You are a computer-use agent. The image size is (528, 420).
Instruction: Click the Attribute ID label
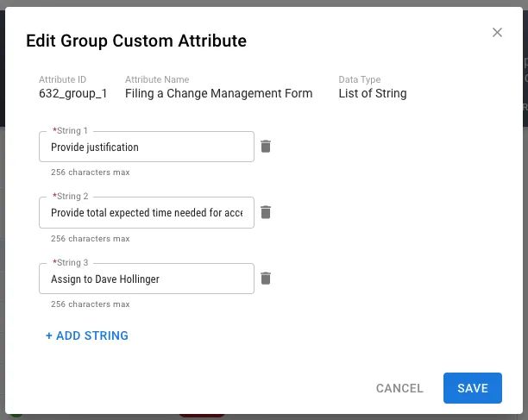point(62,79)
